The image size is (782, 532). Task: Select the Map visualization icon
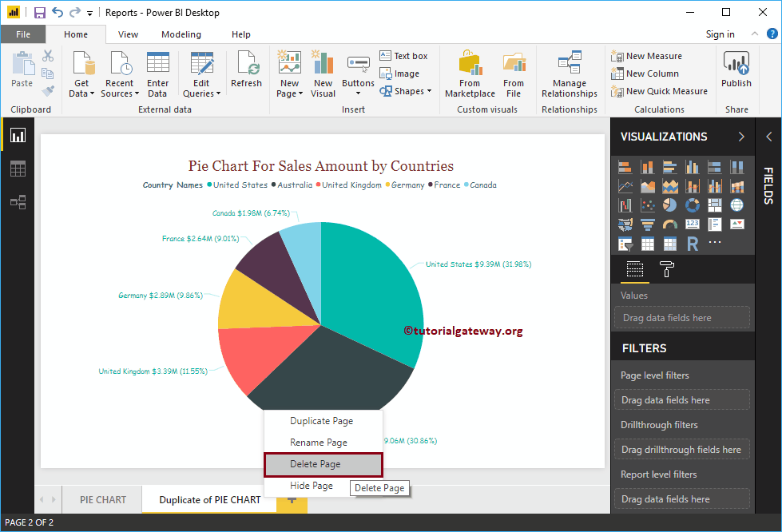click(x=737, y=205)
